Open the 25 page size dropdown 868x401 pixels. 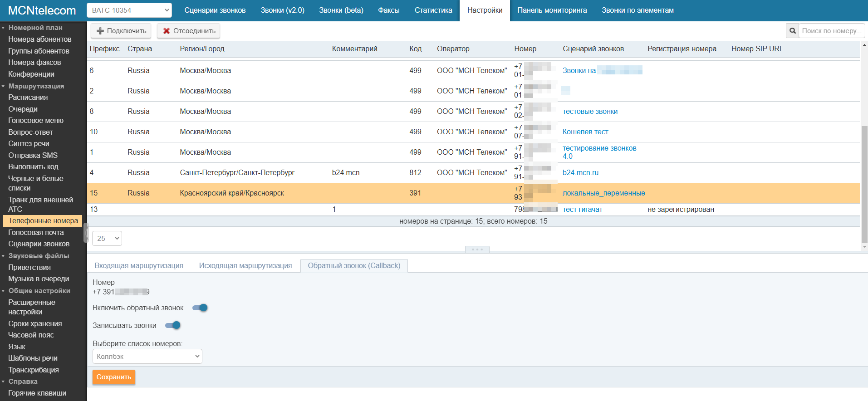tap(107, 238)
